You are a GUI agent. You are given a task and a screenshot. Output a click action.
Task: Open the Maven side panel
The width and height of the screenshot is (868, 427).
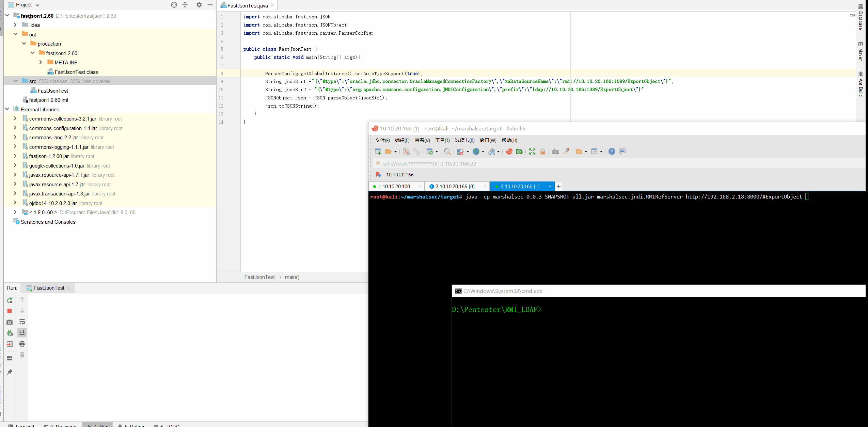pyautogui.click(x=861, y=51)
